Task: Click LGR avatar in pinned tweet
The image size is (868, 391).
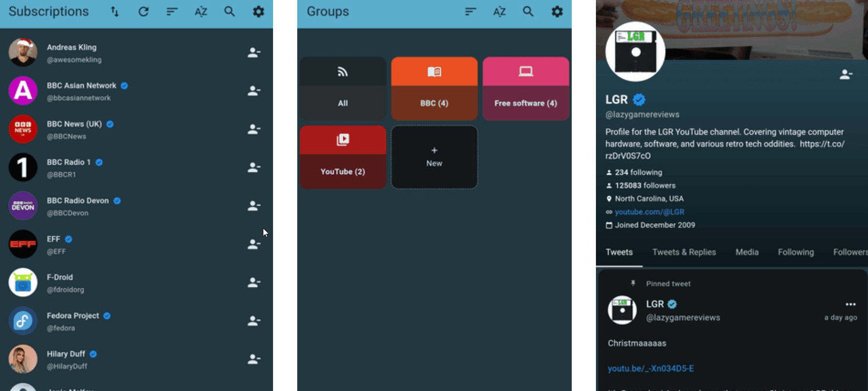Action: coord(622,310)
